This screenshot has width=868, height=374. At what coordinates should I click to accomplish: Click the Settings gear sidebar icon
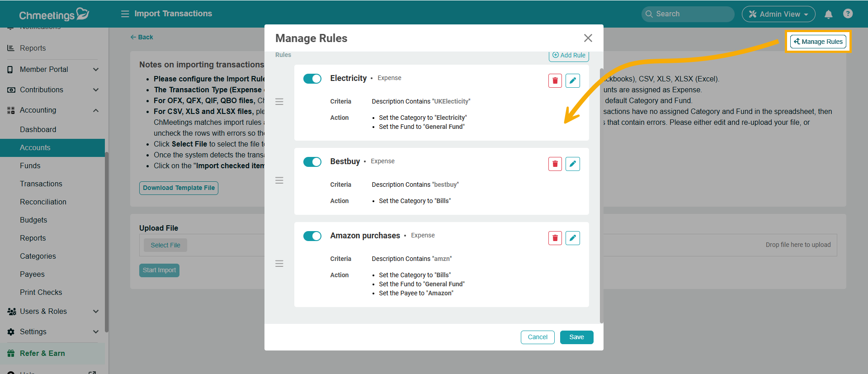pos(11,332)
